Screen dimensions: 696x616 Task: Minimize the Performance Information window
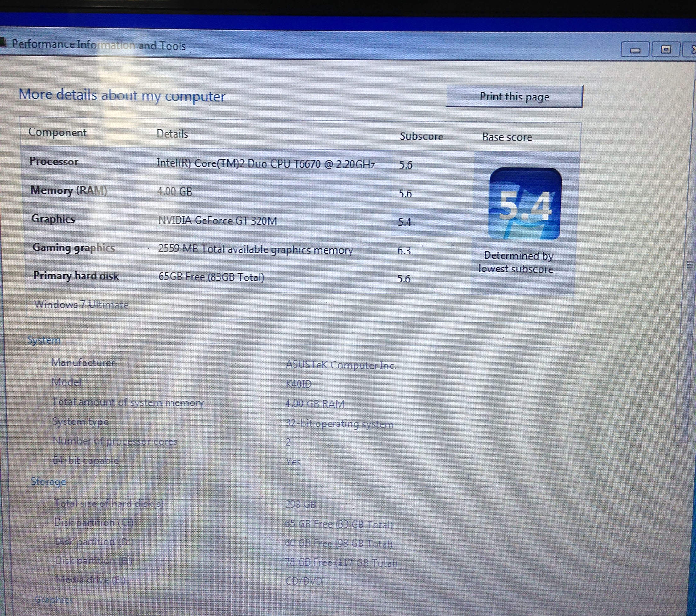coord(635,50)
